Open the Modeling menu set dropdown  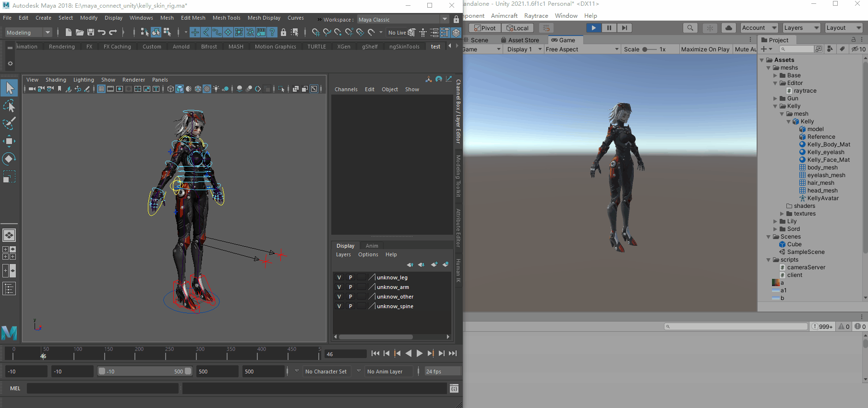click(x=28, y=33)
